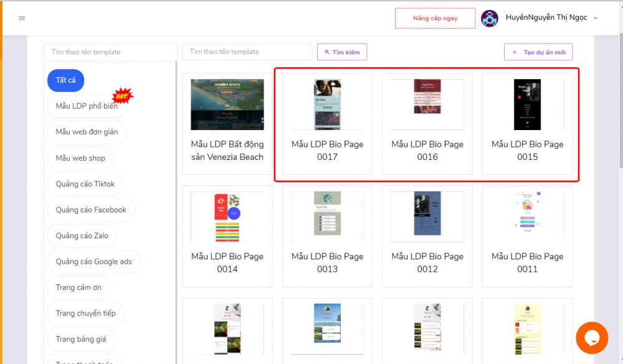
Task: Select Quảng cáo Google ads category
Action: click(x=94, y=261)
